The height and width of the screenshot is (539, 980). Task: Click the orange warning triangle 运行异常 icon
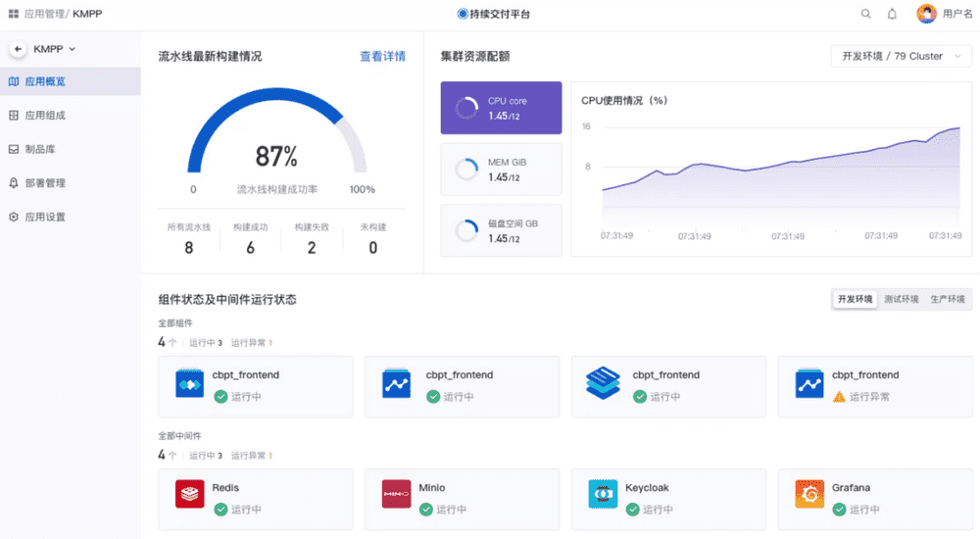click(x=839, y=397)
